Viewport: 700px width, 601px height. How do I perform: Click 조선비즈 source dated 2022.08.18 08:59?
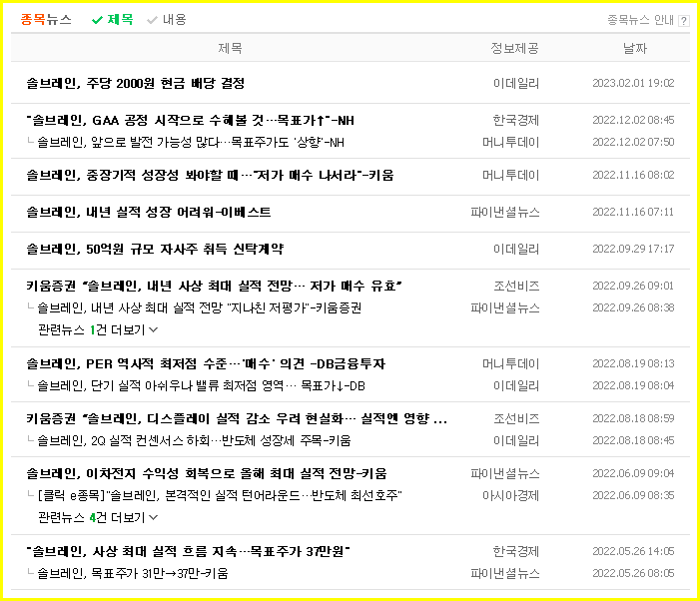(516, 419)
